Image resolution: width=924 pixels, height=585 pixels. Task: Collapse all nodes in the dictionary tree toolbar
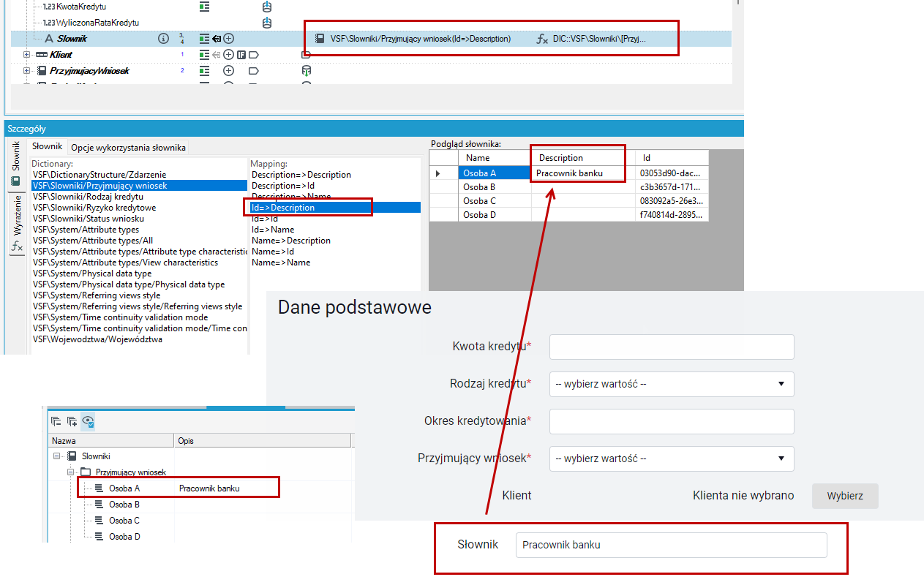click(56, 421)
